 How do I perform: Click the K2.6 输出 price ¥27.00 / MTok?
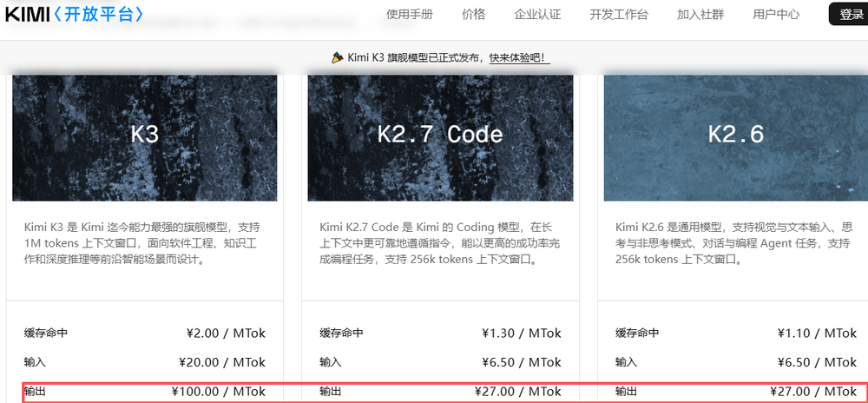point(813,392)
